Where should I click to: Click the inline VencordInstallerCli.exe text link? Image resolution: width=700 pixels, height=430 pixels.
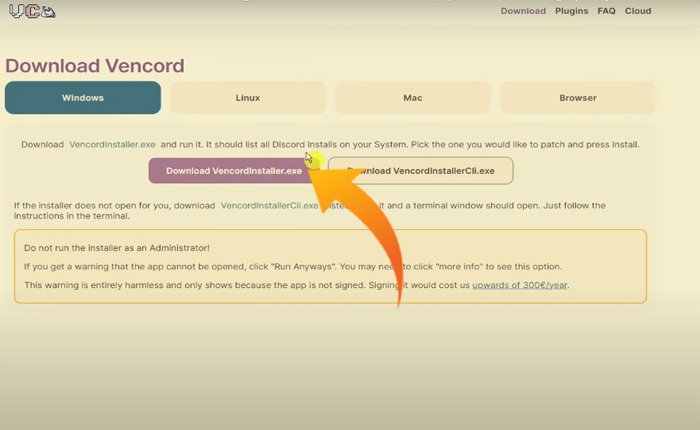pyautogui.click(x=268, y=206)
